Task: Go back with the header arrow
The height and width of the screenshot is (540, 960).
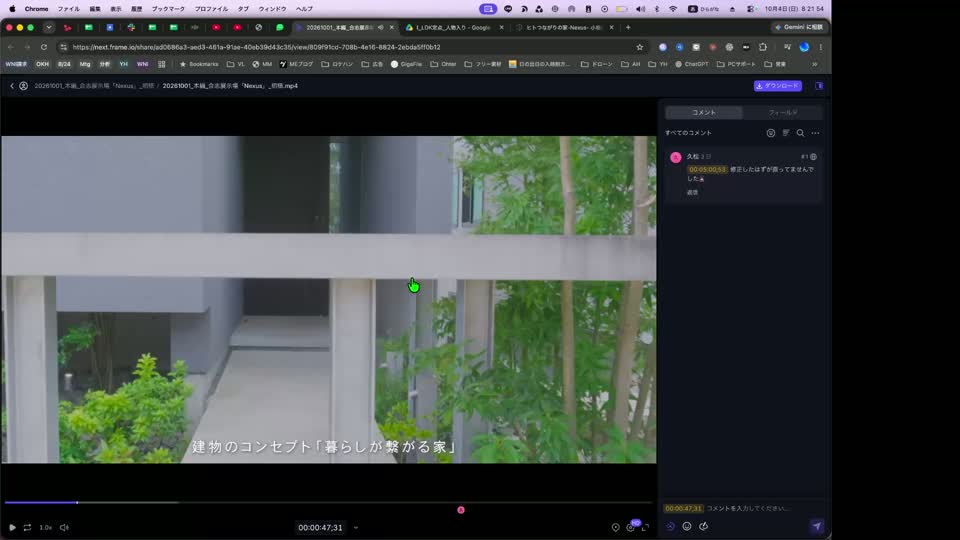Action: point(12,86)
